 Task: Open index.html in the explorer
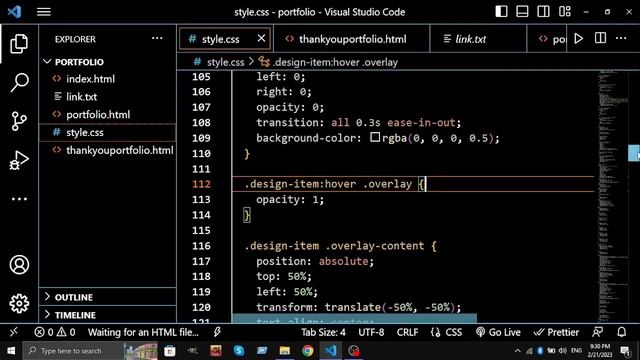pyautogui.click(x=108, y=79)
